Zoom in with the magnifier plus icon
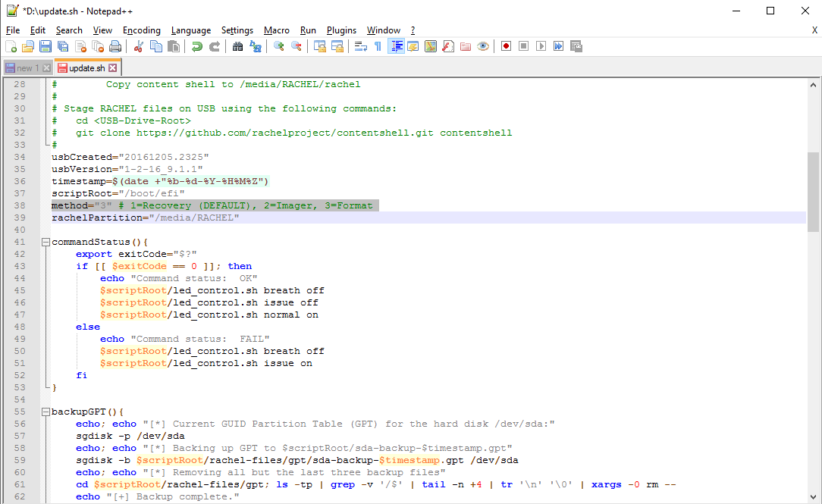This screenshot has width=822, height=504. (278, 47)
